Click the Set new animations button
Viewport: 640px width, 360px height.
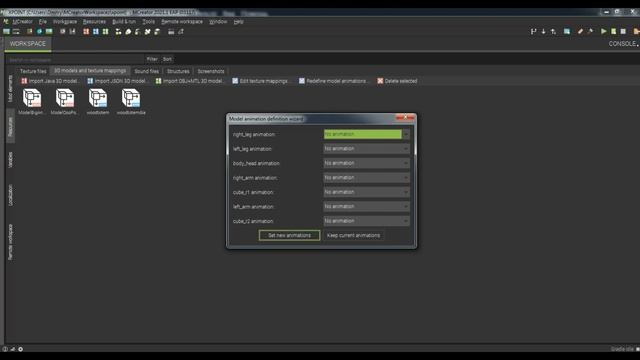[289, 235]
